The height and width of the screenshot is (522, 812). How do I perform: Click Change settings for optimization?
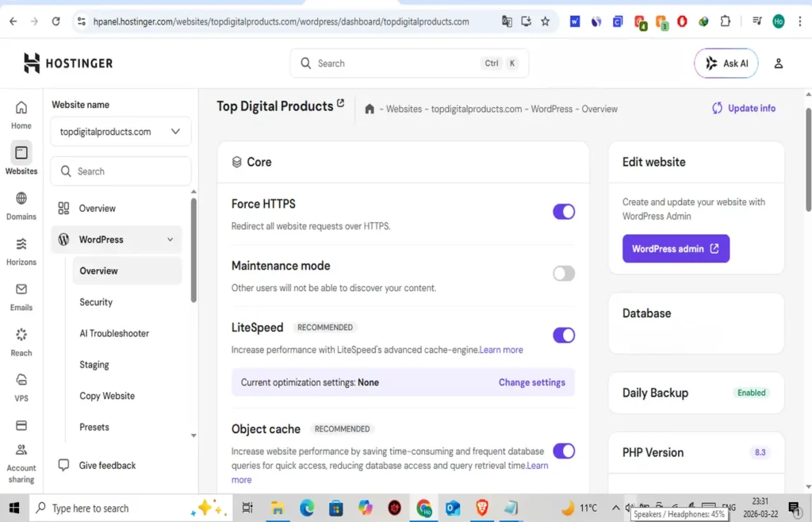(532, 382)
